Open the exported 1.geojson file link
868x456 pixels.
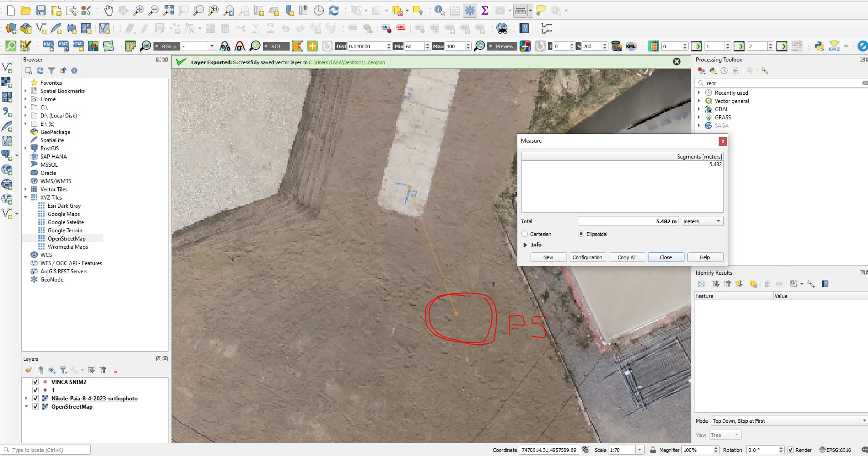click(x=348, y=62)
